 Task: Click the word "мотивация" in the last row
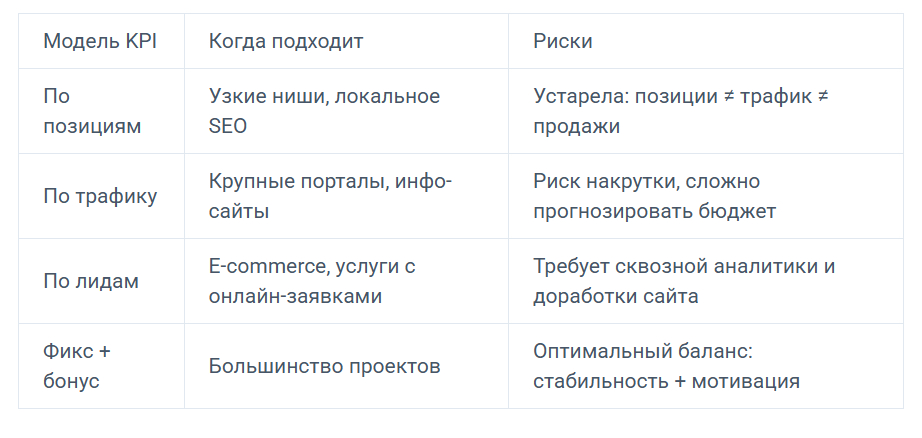[x=752, y=382]
